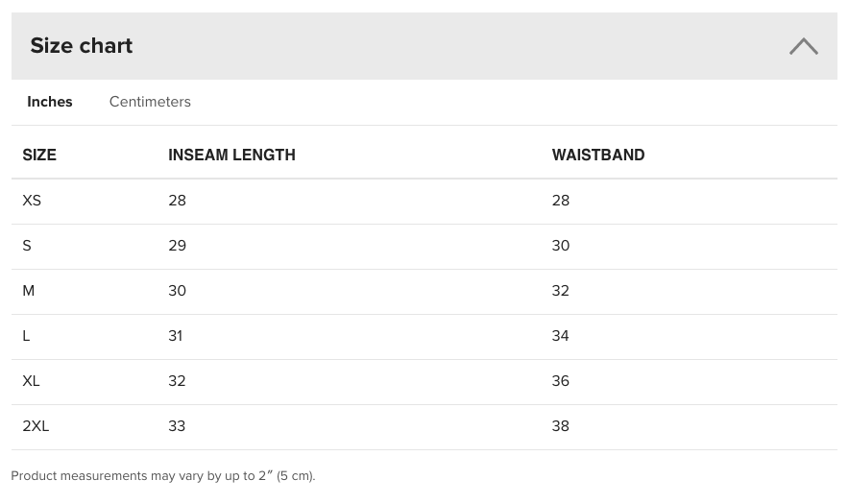Viewport: 849px width, 504px height.
Task: Click the INSEAM LENGTH column header
Action: tap(231, 155)
